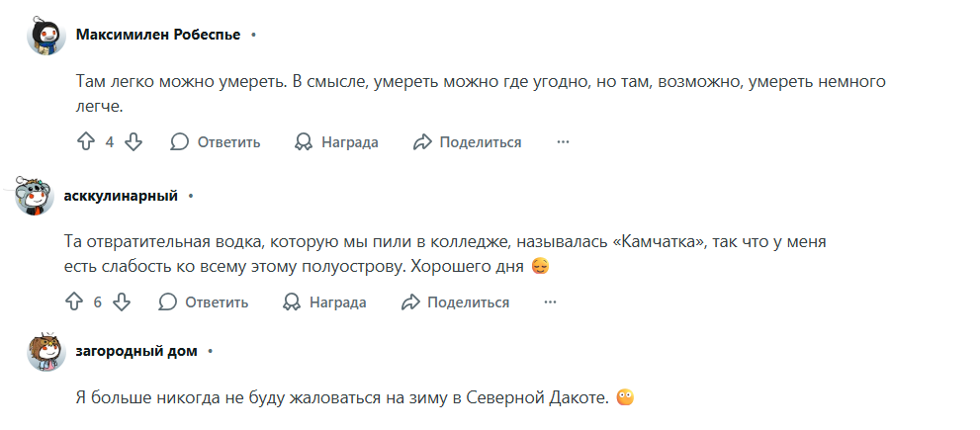Click share arrow icon on Робеспье's comment

[x=422, y=142]
